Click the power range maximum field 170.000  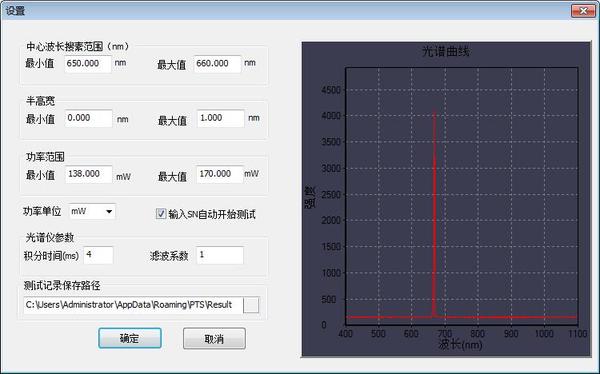220,174
